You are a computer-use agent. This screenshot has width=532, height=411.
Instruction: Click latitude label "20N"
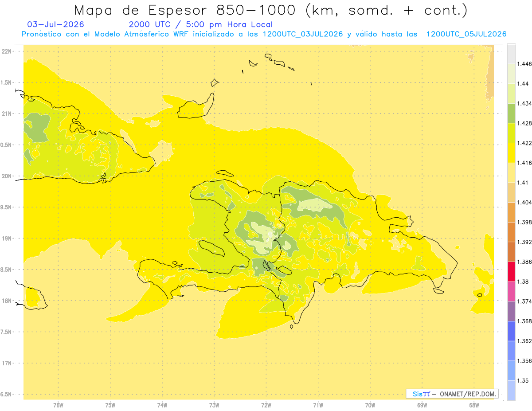click(7, 176)
